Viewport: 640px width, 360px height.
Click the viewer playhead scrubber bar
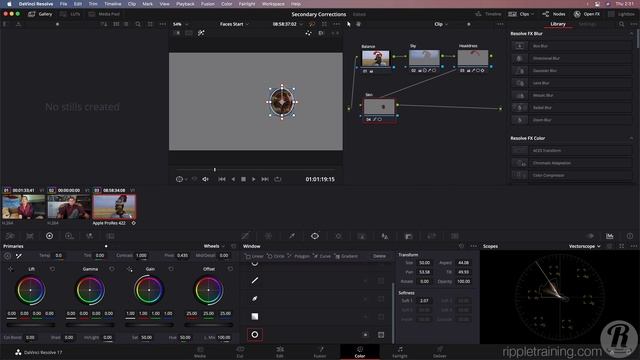click(256, 169)
